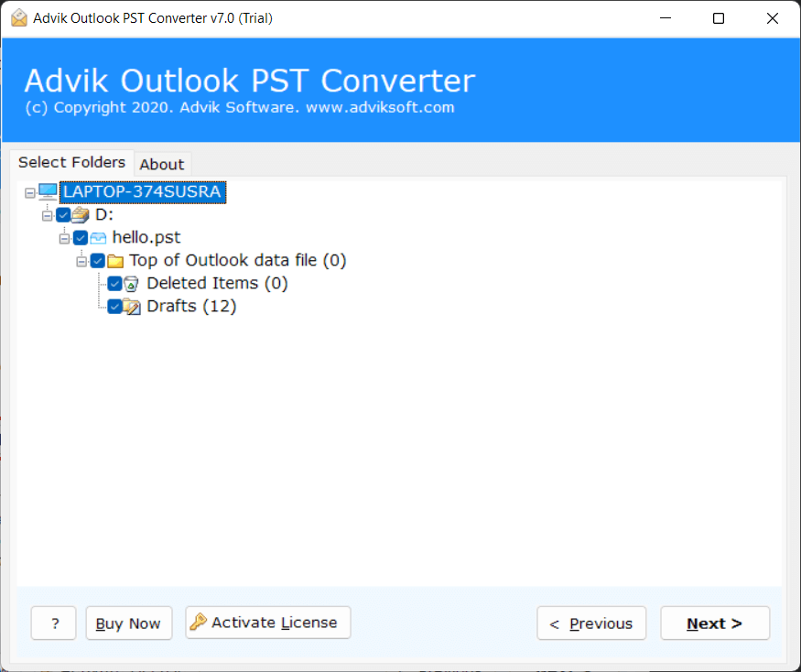Select the D: tree label
801x672 pixels.
[104, 214]
